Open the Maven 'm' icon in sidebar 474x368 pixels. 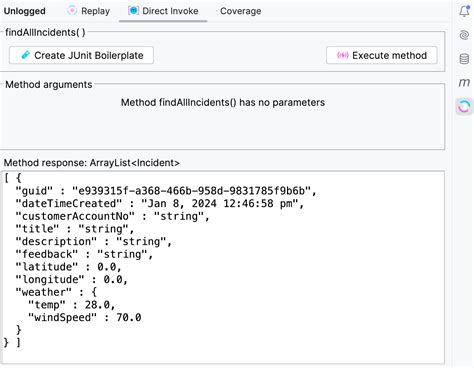(x=464, y=82)
